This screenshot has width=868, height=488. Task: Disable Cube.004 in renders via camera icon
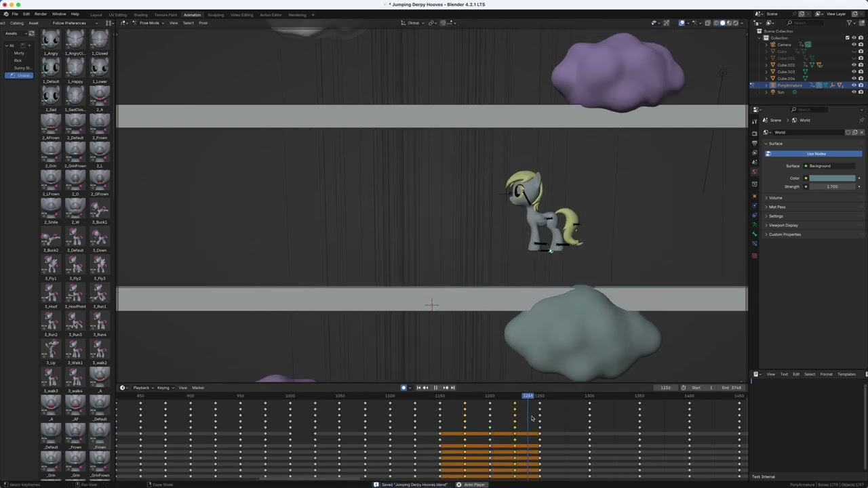(861, 79)
